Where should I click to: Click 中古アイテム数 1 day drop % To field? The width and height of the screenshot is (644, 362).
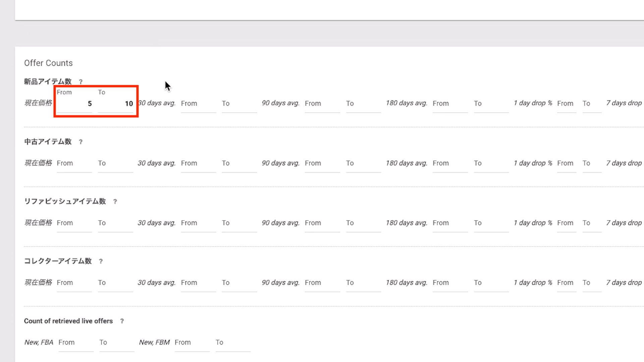click(x=592, y=164)
